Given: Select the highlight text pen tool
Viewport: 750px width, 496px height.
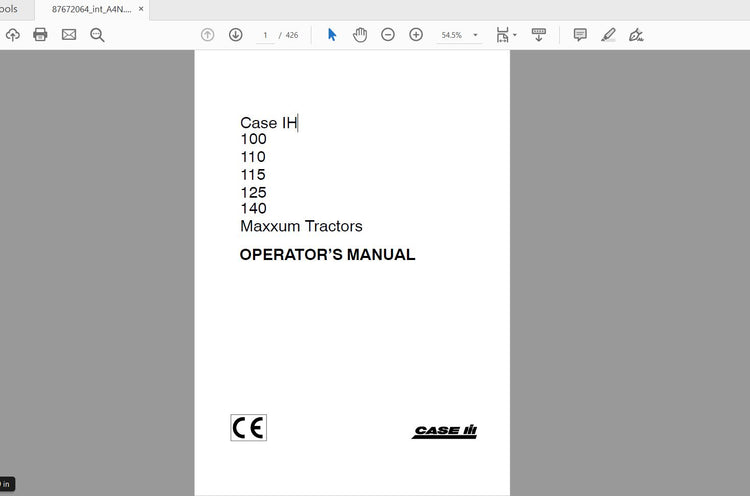Looking at the screenshot, I should pyautogui.click(x=608, y=35).
